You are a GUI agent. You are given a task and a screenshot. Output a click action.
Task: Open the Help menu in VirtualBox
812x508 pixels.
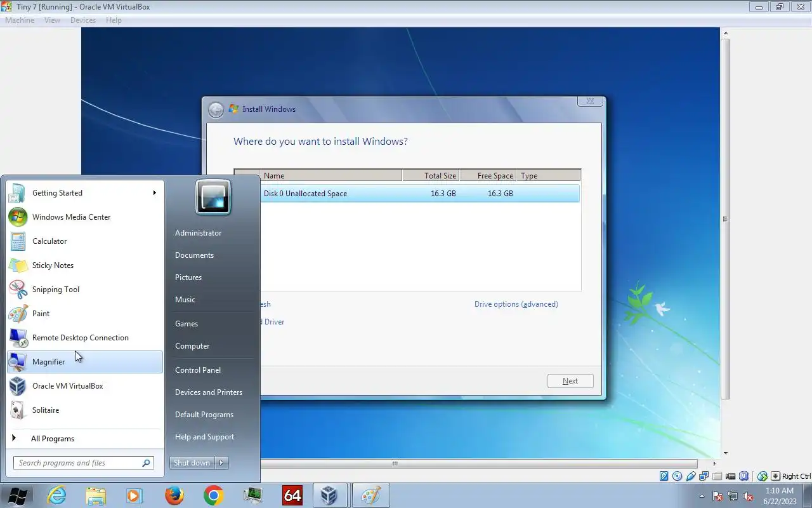pyautogui.click(x=114, y=20)
